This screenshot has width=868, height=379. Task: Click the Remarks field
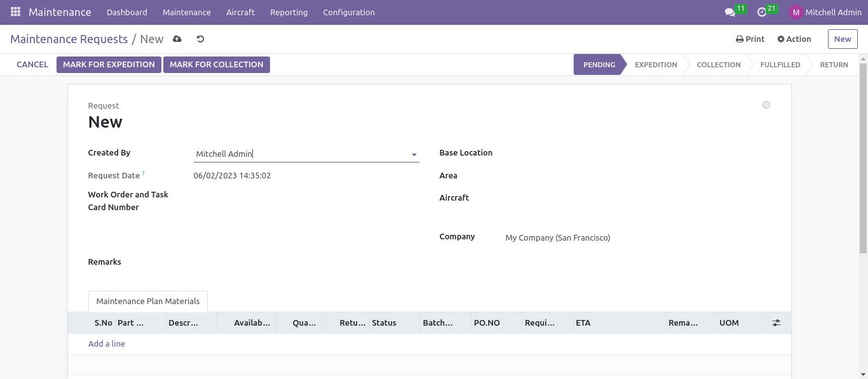[x=306, y=262]
